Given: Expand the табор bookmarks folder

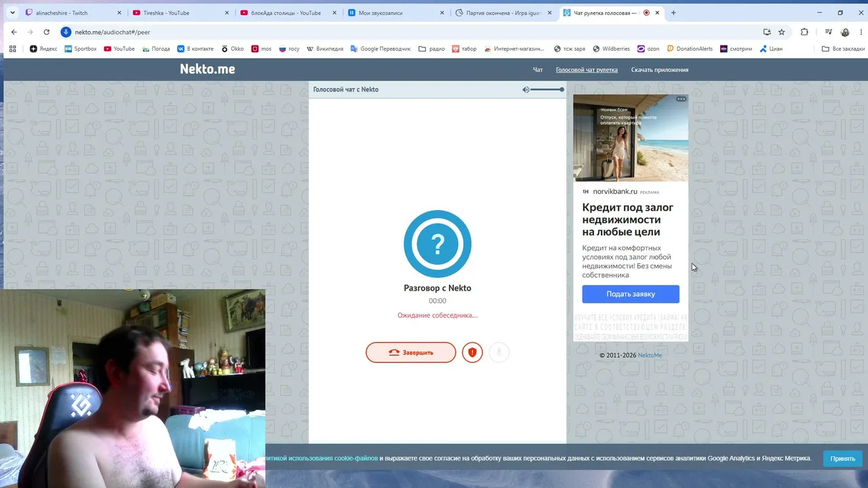Looking at the screenshot, I should pyautogui.click(x=465, y=49).
